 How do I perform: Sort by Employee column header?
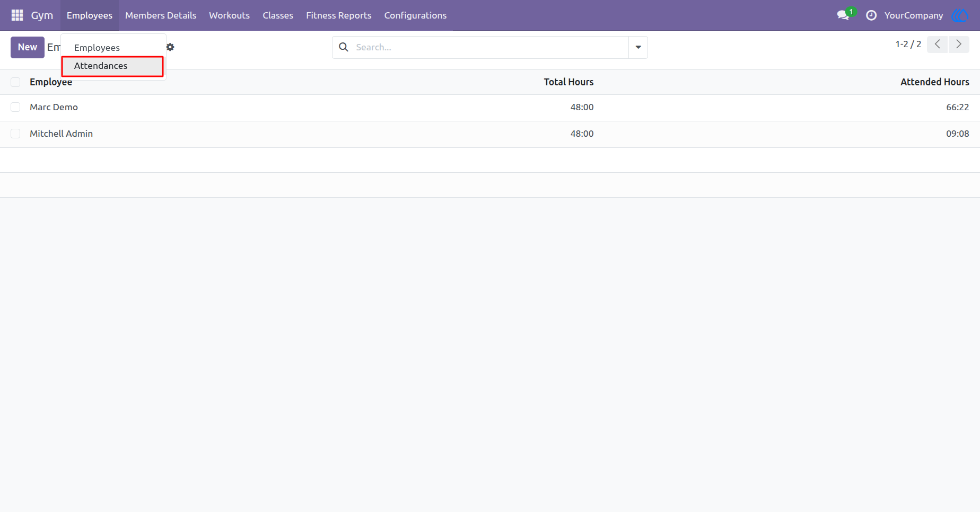[x=51, y=82]
